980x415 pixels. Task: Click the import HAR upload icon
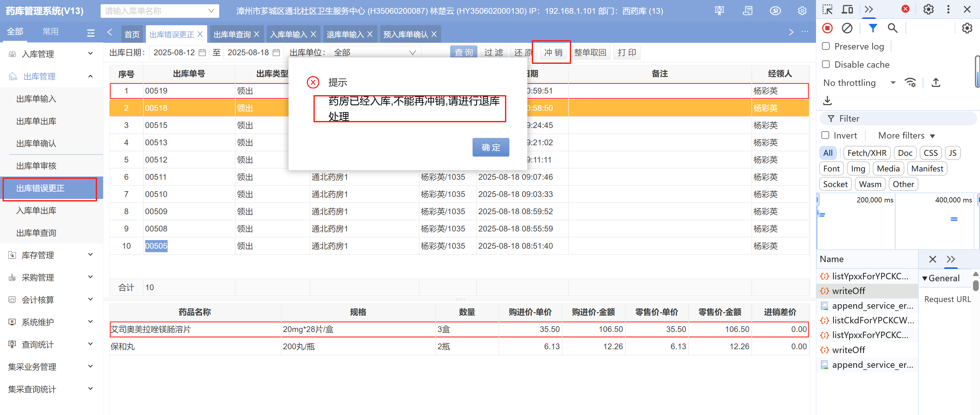tap(936, 83)
